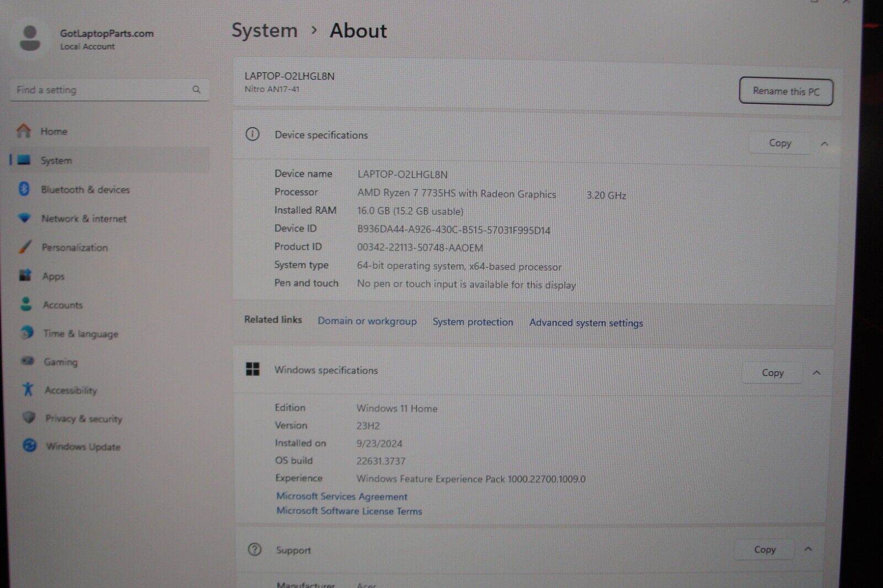Image resolution: width=883 pixels, height=588 pixels.
Task: Click the Accessibility figure icon
Action: (x=28, y=389)
